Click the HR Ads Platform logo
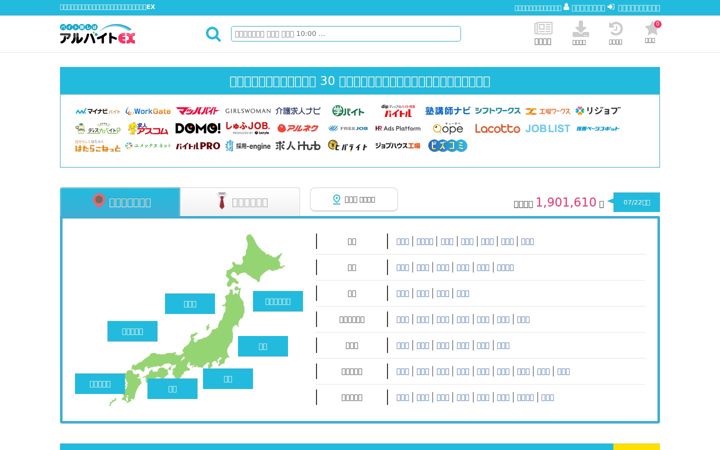This screenshot has height=450, width=720. (x=398, y=129)
